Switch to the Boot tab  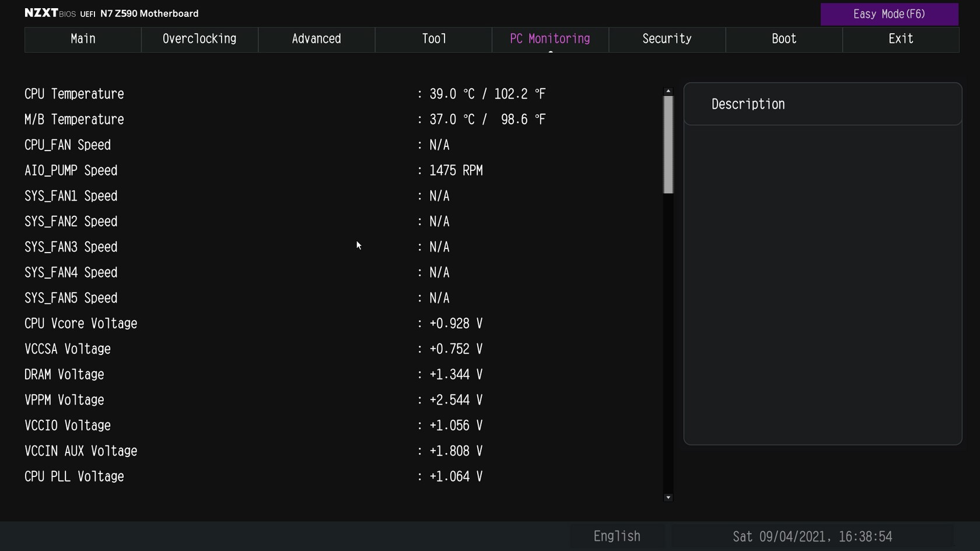pos(784,39)
